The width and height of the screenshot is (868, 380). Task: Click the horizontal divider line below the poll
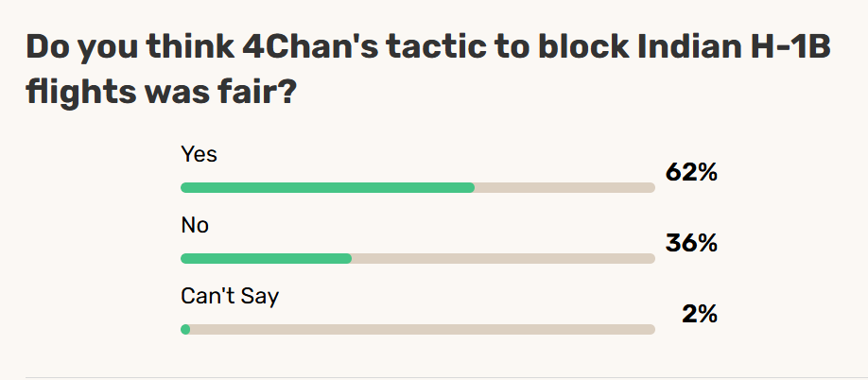(434, 378)
